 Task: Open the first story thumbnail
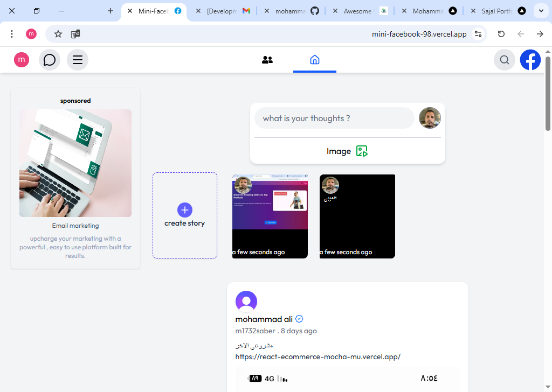[x=270, y=216]
